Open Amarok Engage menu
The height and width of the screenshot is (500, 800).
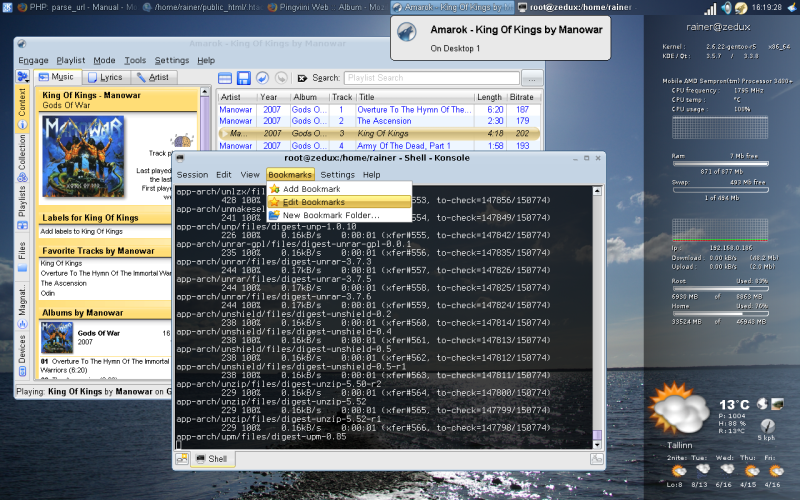click(33, 60)
